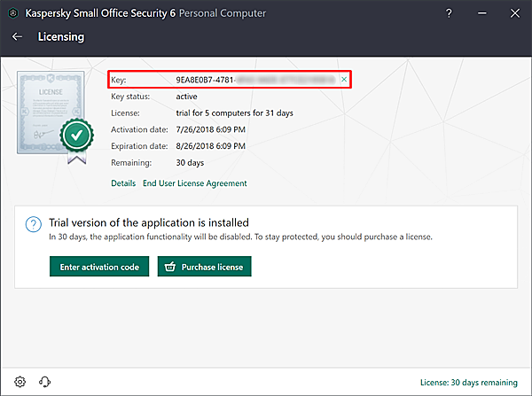The width and height of the screenshot is (532, 396).
Task: Open the End User License Agreement link
Action: [x=195, y=183]
